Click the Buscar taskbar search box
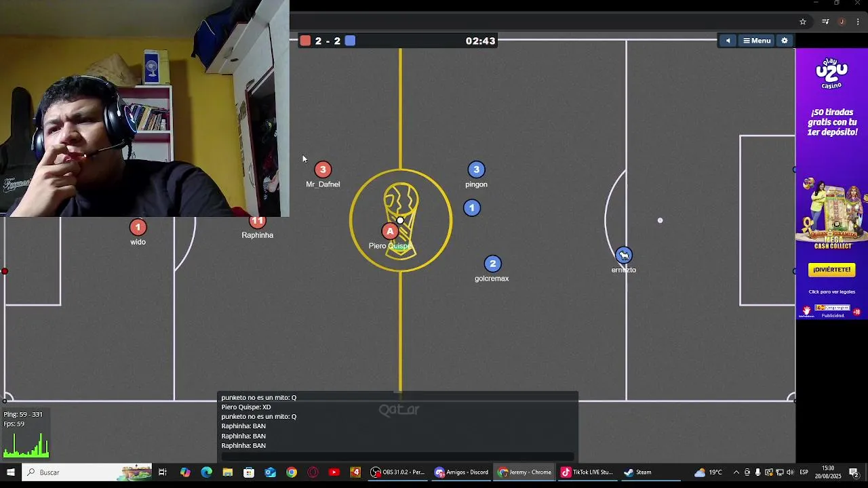This screenshot has height=488, width=868. pos(87,472)
